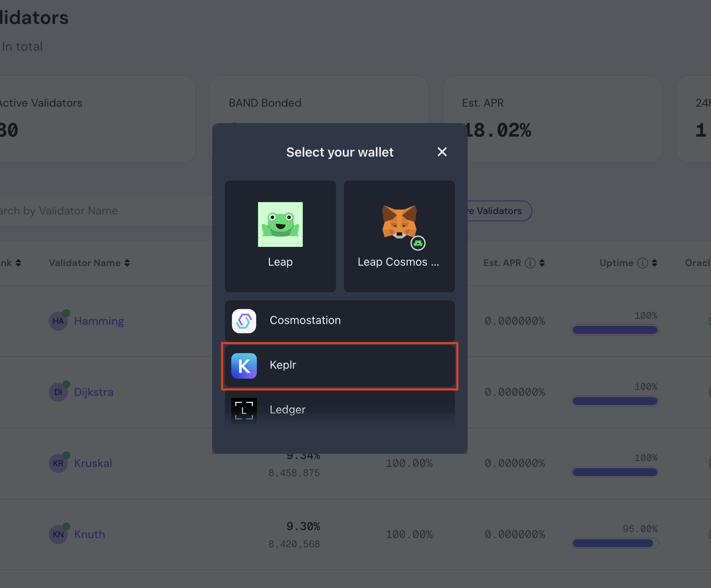Click the Ledger wallet icon

point(244,410)
